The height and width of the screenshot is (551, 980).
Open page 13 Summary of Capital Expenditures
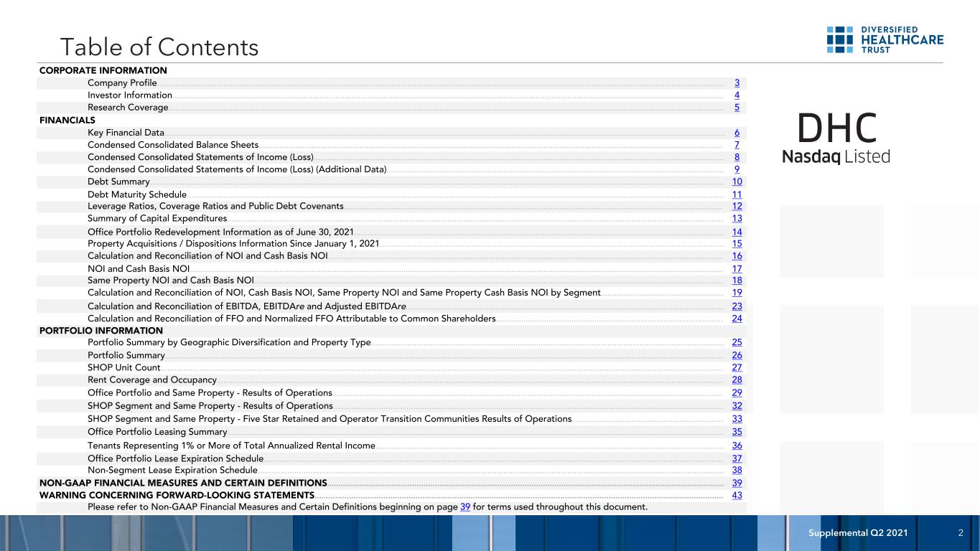[x=737, y=218]
